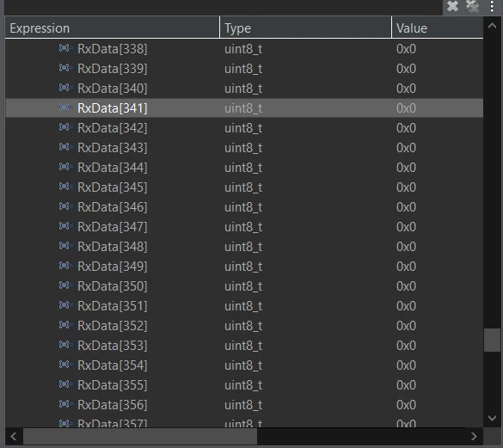Open the view menu three-dots icon
Image resolution: width=503 pixels, height=448 pixels.
pyautogui.click(x=492, y=6)
